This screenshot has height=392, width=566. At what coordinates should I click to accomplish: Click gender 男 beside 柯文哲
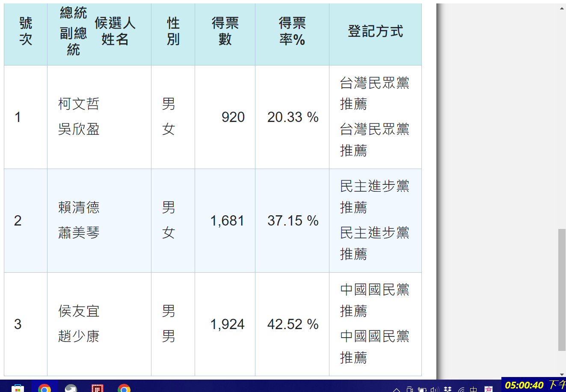pyautogui.click(x=169, y=104)
